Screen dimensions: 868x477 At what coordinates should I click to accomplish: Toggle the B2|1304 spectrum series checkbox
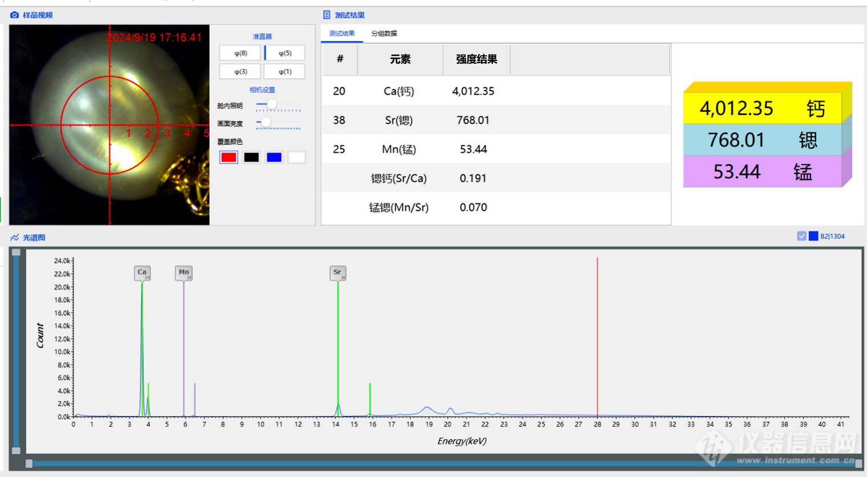click(802, 236)
